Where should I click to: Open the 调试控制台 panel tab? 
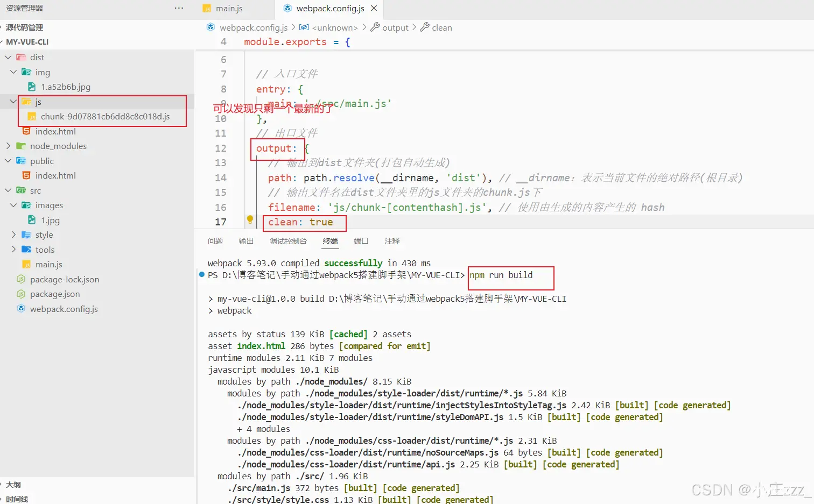[x=288, y=241]
